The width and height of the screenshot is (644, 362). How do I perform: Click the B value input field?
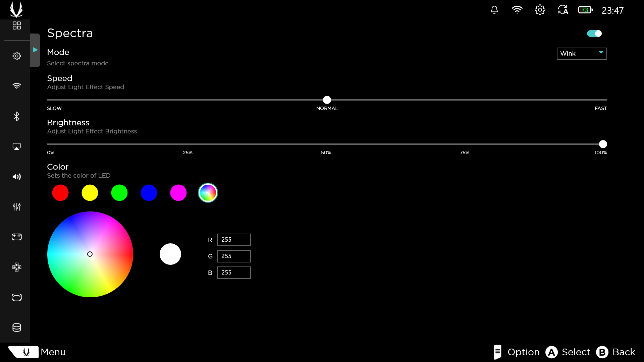coord(234,273)
